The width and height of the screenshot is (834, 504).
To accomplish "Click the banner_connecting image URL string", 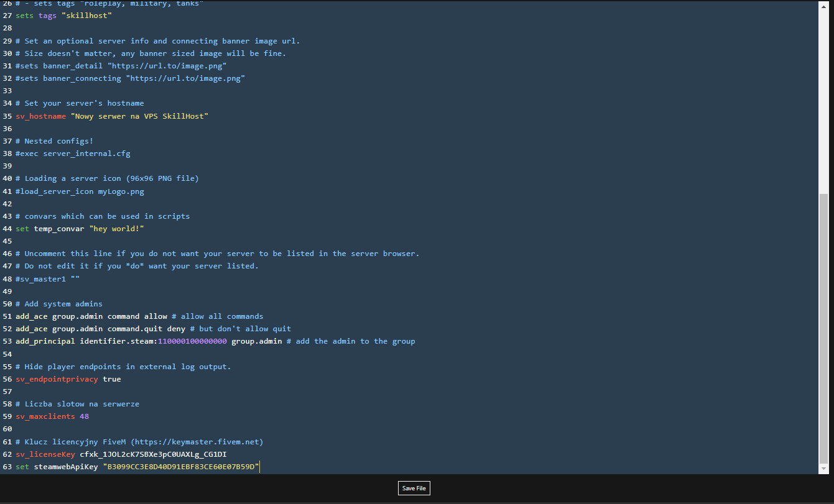I will [x=185, y=78].
